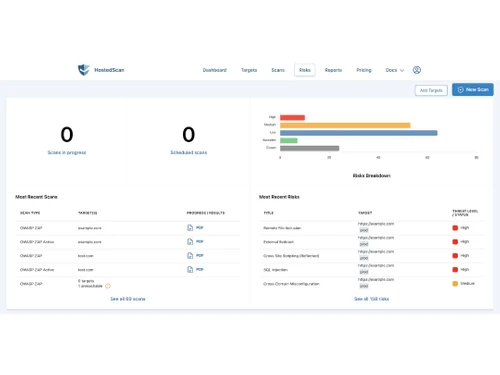
Task: Click red threat swatch for Remote File Inclusion
Action: [x=455, y=228]
